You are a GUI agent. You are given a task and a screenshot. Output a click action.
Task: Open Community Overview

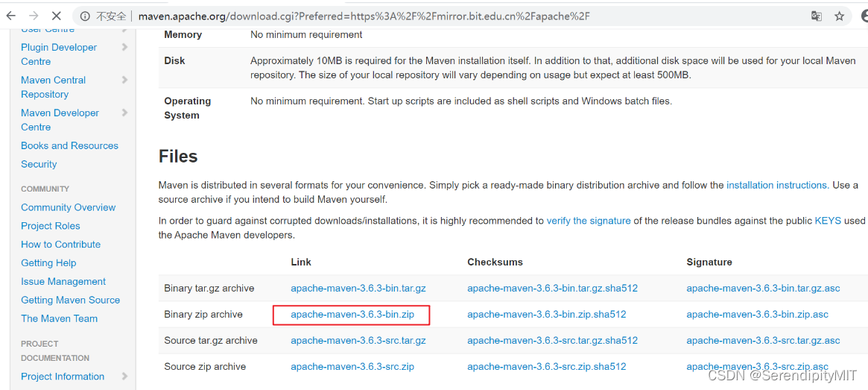(x=68, y=207)
